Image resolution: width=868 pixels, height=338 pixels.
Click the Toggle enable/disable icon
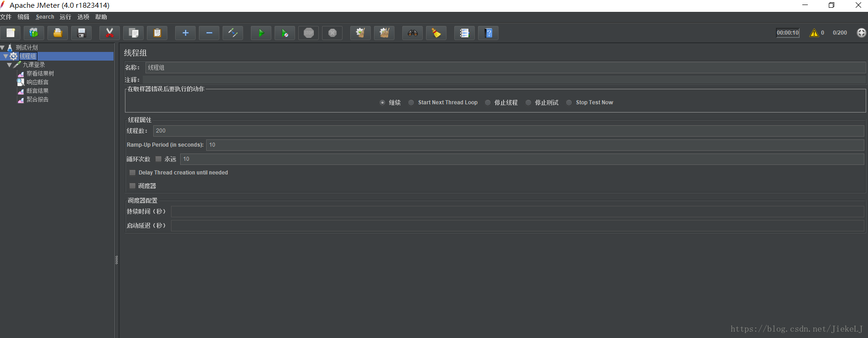click(x=233, y=33)
